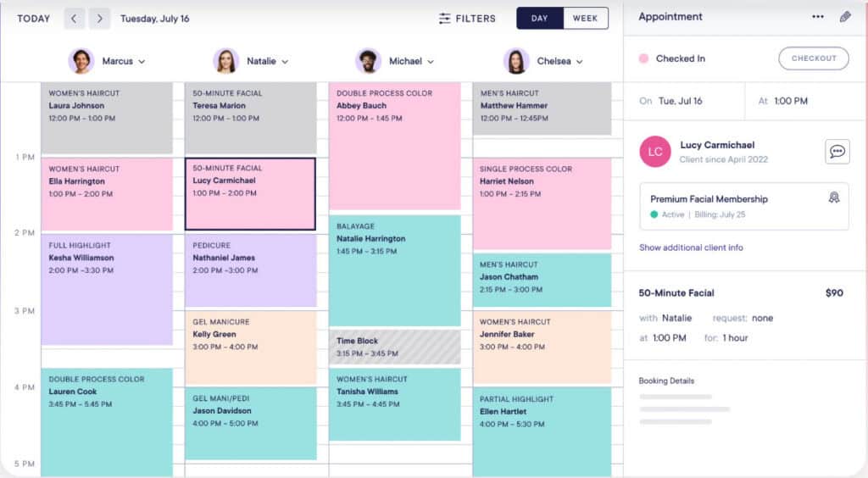This screenshot has width=868, height=478.
Task: Select the Time Block in Michael's column
Action: [394, 347]
